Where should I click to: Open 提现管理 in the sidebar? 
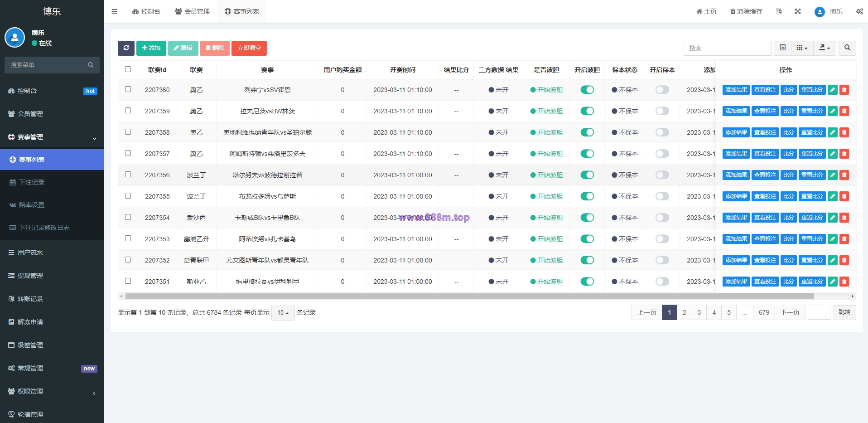point(52,276)
